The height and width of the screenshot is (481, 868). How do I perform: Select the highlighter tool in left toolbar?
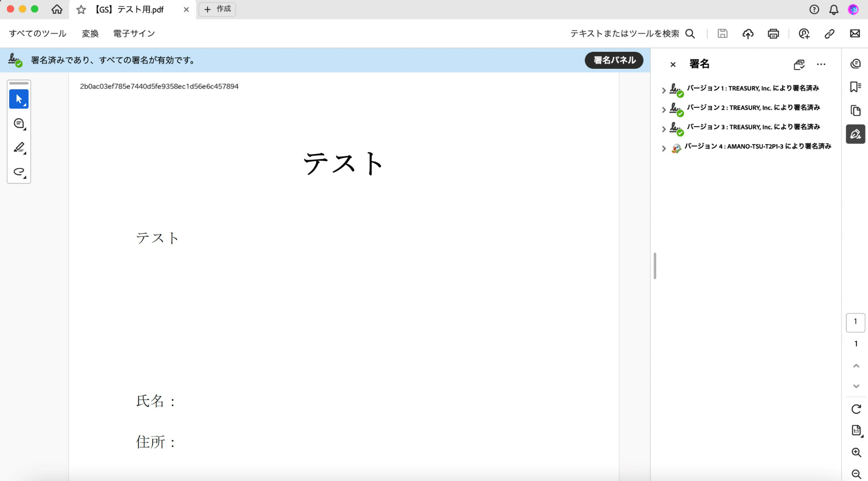pos(19,148)
